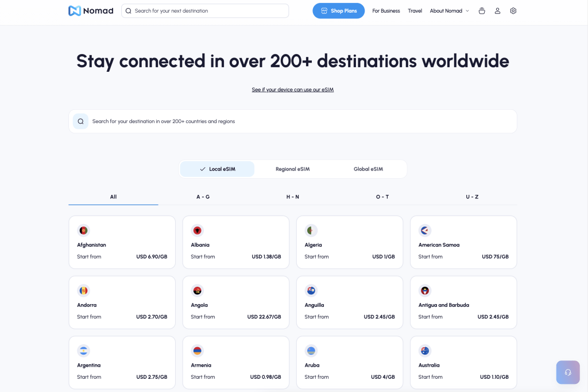Show countries in the U - Z tab
This screenshot has width=588, height=392.
[x=472, y=197]
